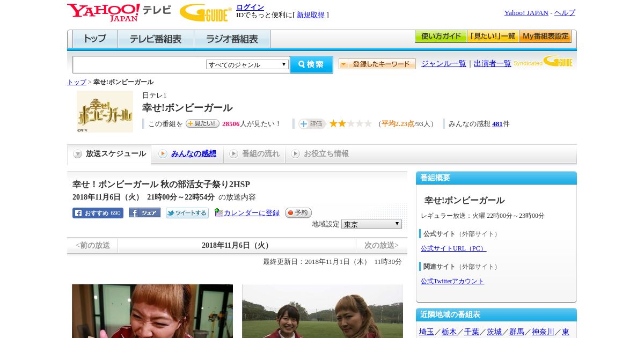Image resolution: width=644 pixels, height=338 pixels.
Task: Expand the 登録したキーワード dropdown
Action: [x=377, y=64]
